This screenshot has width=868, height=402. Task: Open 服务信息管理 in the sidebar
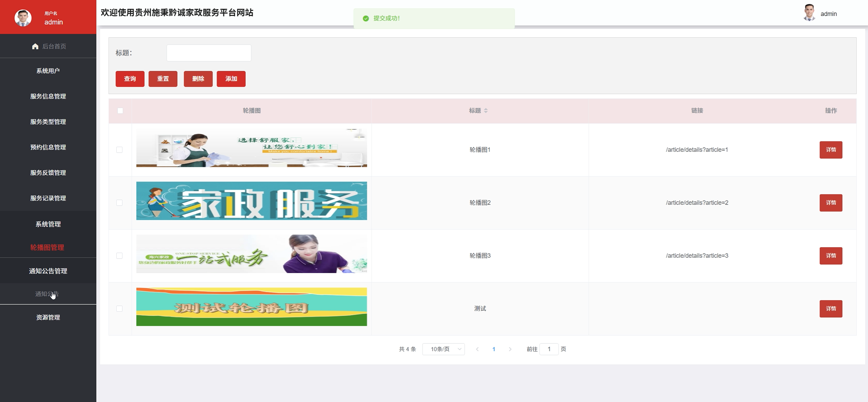pyautogui.click(x=48, y=97)
